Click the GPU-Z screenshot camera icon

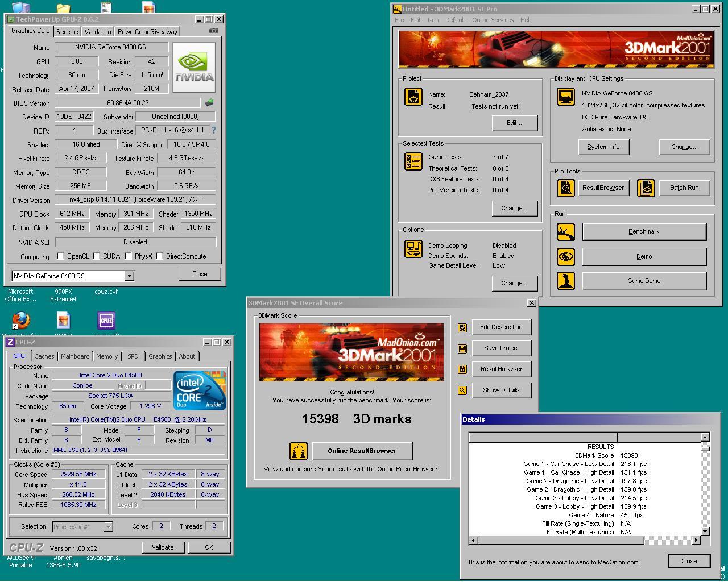[214, 31]
